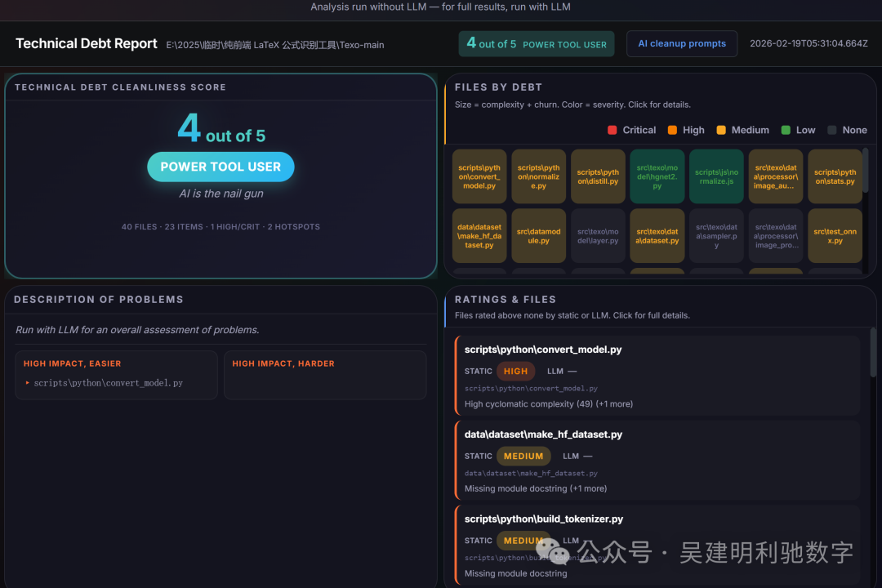Click the src\datamodule.py tile
The width and height of the screenshot is (882, 588).
point(538,235)
